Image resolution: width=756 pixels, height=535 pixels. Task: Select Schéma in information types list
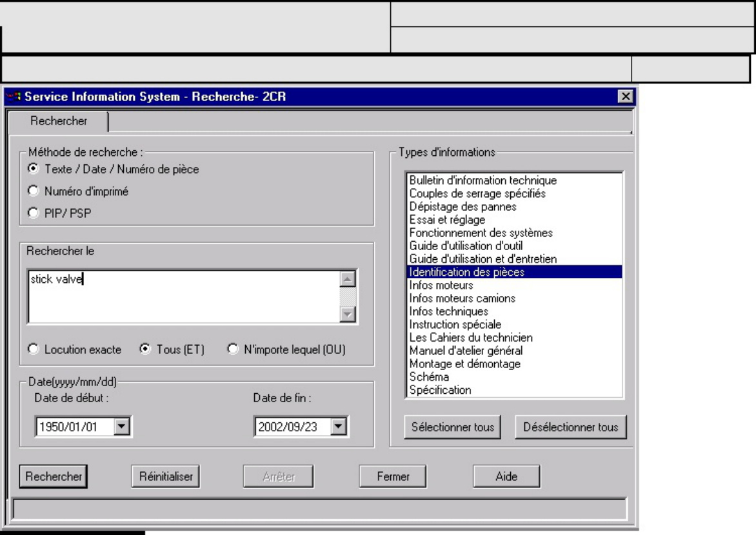point(515,376)
